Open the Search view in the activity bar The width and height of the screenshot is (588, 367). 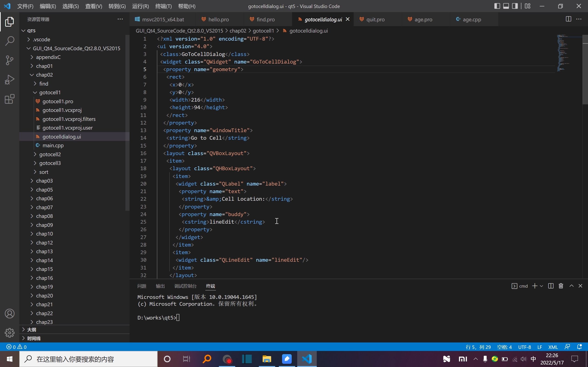click(x=9, y=41)
